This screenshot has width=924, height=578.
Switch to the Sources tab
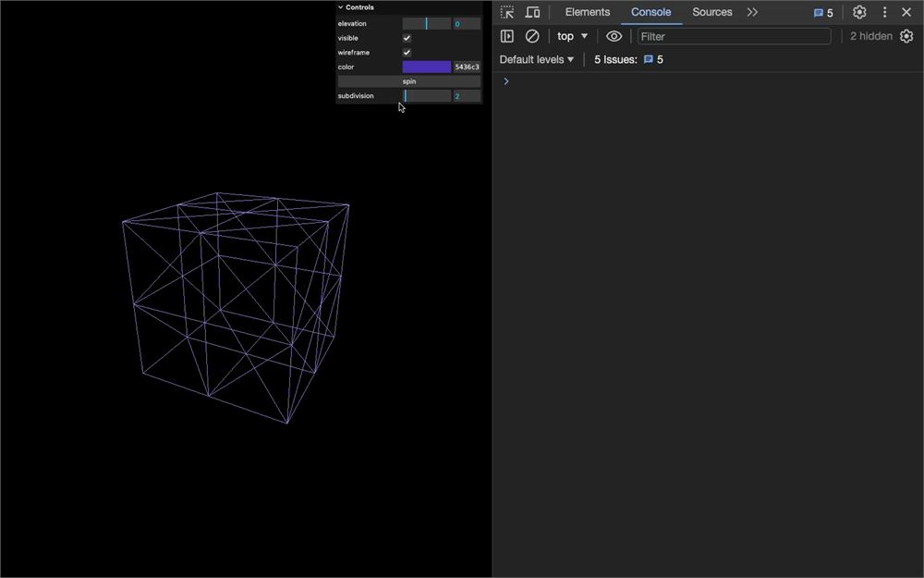click(x=711, y=12)
